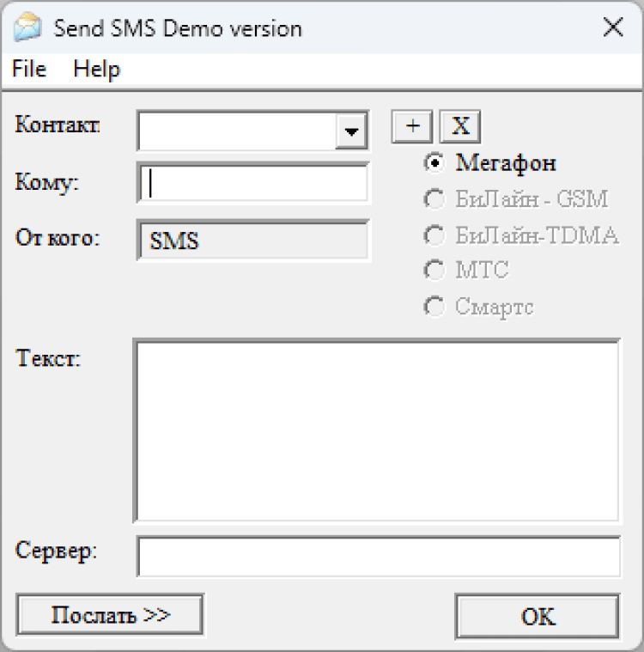Click the X button to delete contact
Viewport: 644px width, 652px height.
click(460, 126)
